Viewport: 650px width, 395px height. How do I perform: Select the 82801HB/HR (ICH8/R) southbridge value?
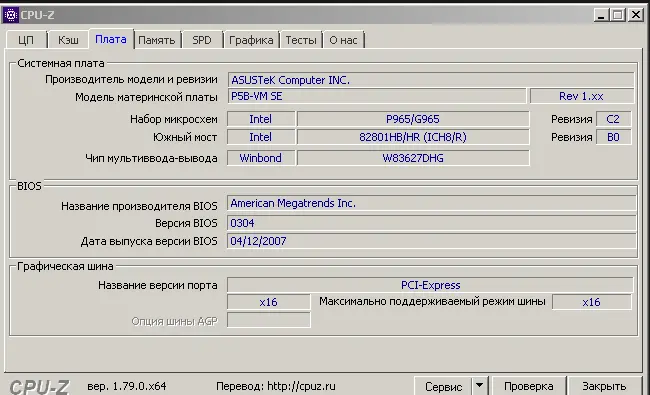[413, 137]
